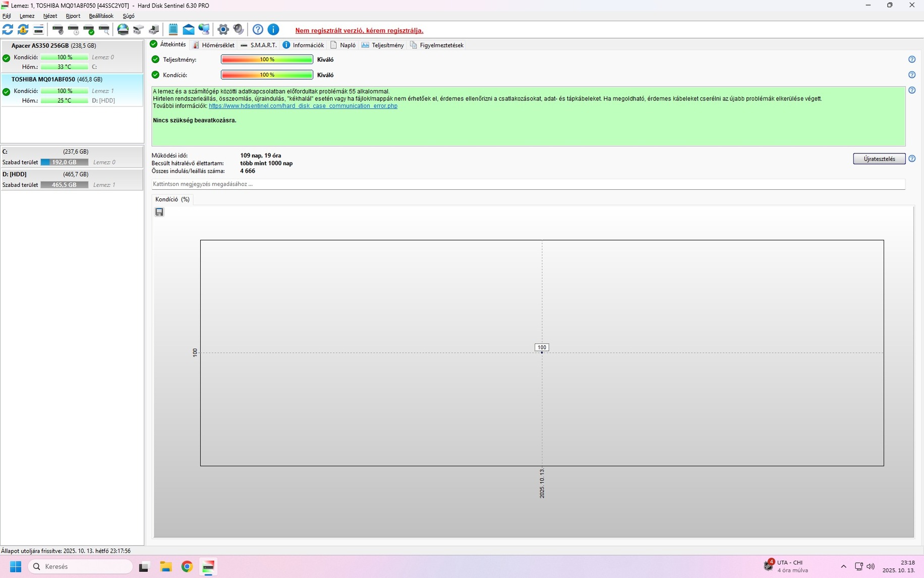Open the Nézet menu
Image resolution: width=924 pixels, height=578 pixels.
pyautogui.click(x=50, y=16)
